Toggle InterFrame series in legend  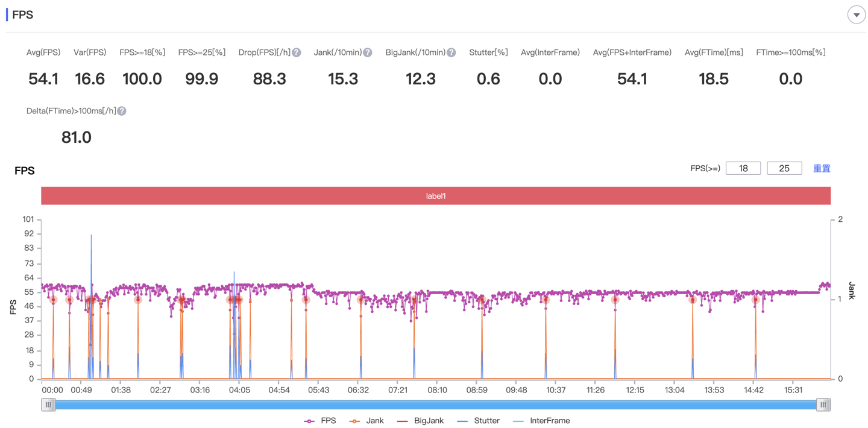541,421
